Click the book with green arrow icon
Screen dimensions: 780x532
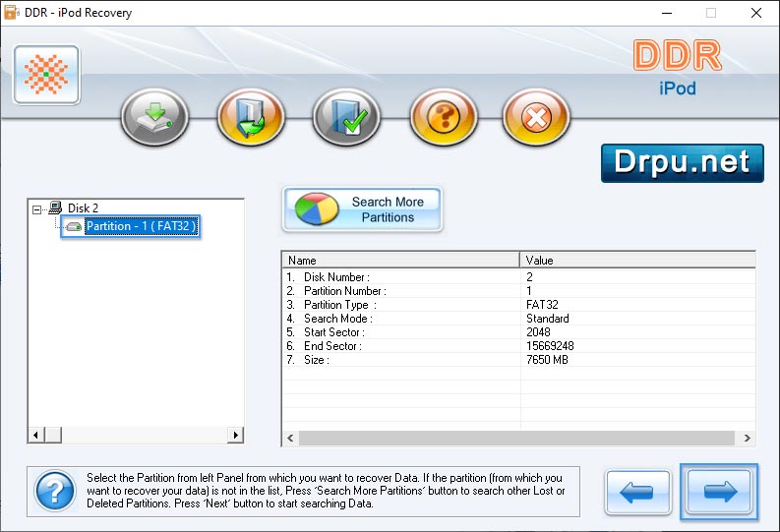pos(251,117)
